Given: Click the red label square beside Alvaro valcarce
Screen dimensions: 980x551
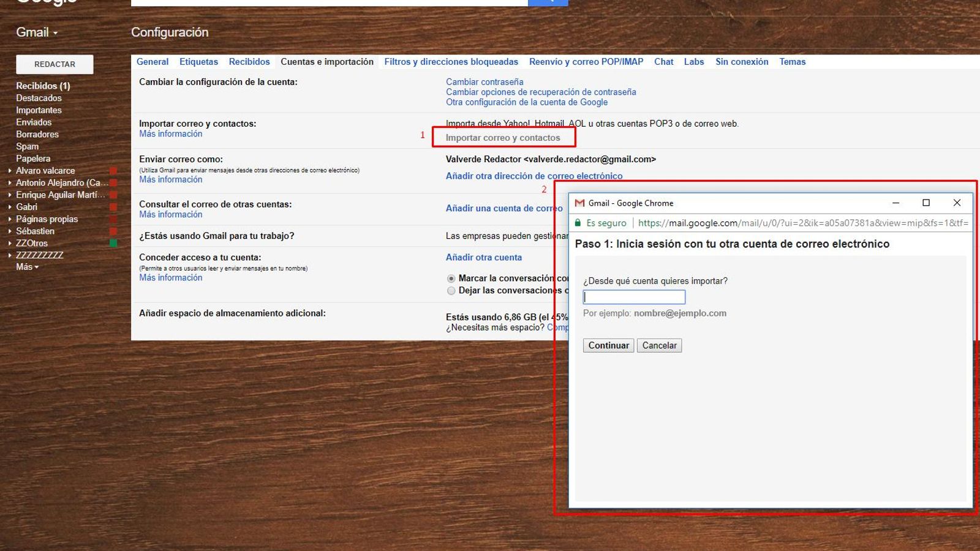Looking at the screenshot, I should [113, 171].
